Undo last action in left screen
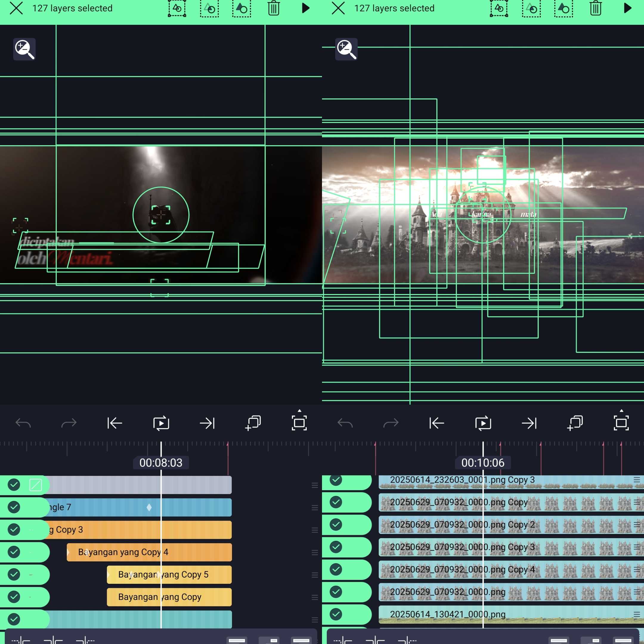644x644 pixels. 23,423
